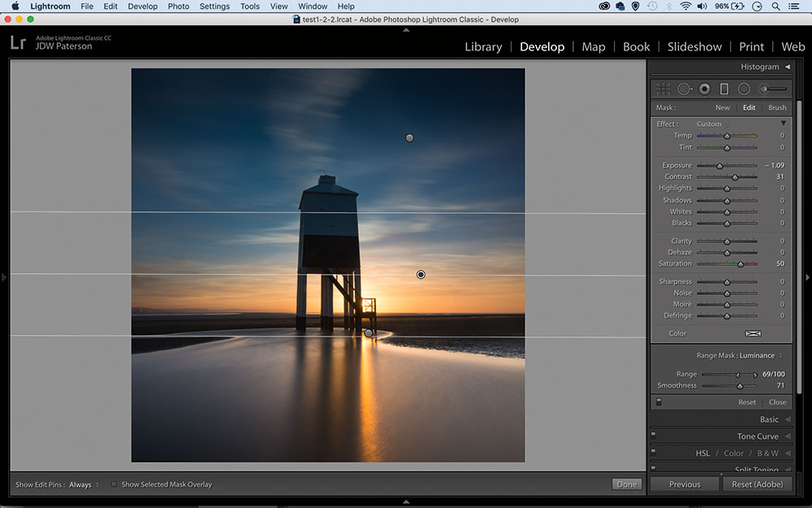Screen dimensions: 812x508
Task: Click the upper gray graduated filter pin
Action: click(x=409, y=138)
